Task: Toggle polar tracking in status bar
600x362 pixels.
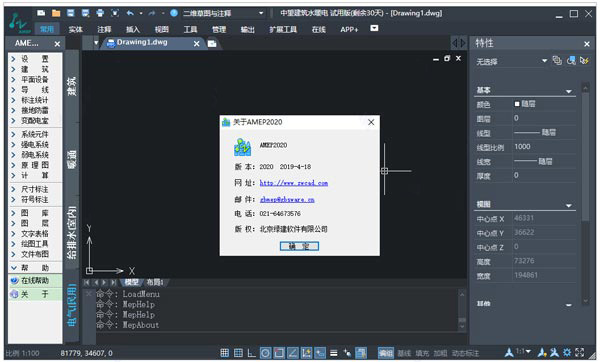Action: pyautogui.click(x=265, y=352)
